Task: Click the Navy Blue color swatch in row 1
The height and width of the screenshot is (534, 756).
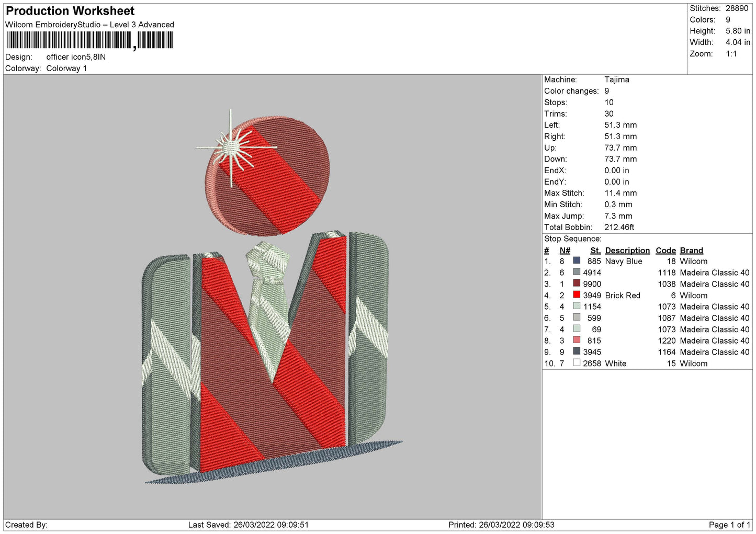Action: (x=577, y=260)
